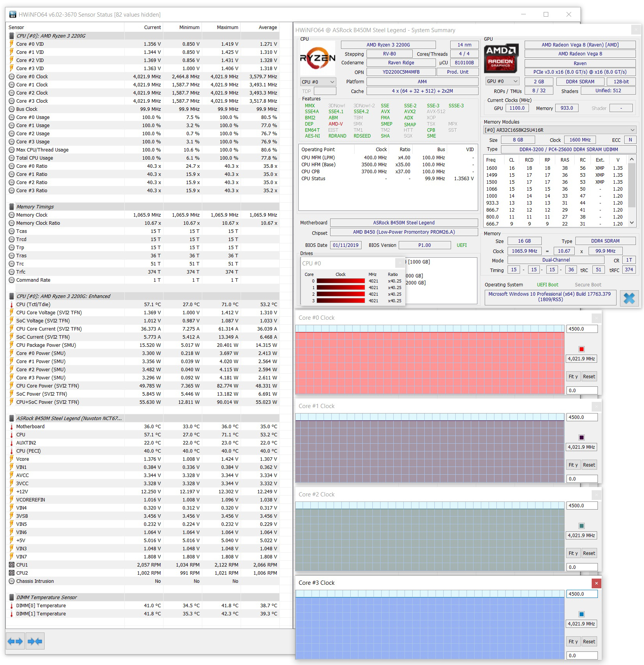The height and width of the screenshot is (665, 644).
Task: Click the Prod. Unit field
Action: [458, 72]
